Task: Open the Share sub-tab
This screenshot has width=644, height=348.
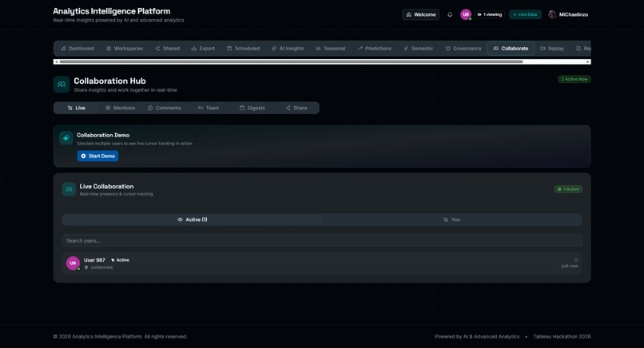Action: click(296, 108)
